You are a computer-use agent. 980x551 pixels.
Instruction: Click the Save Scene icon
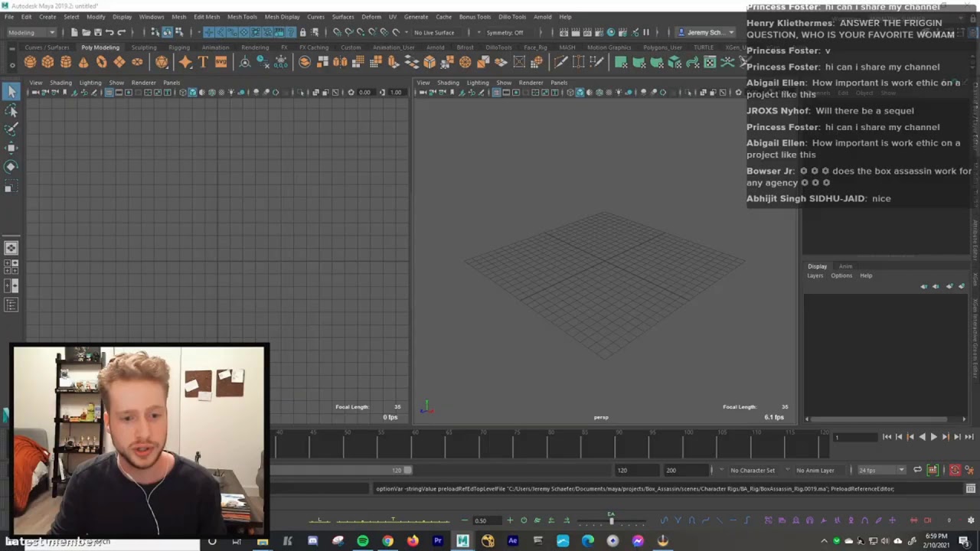point(97,32)
